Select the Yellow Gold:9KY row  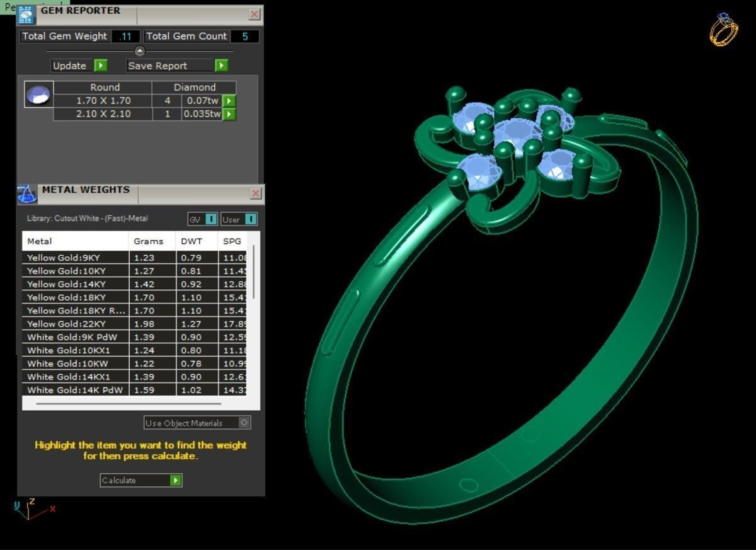pyautogui.click(x=135, y=257)
